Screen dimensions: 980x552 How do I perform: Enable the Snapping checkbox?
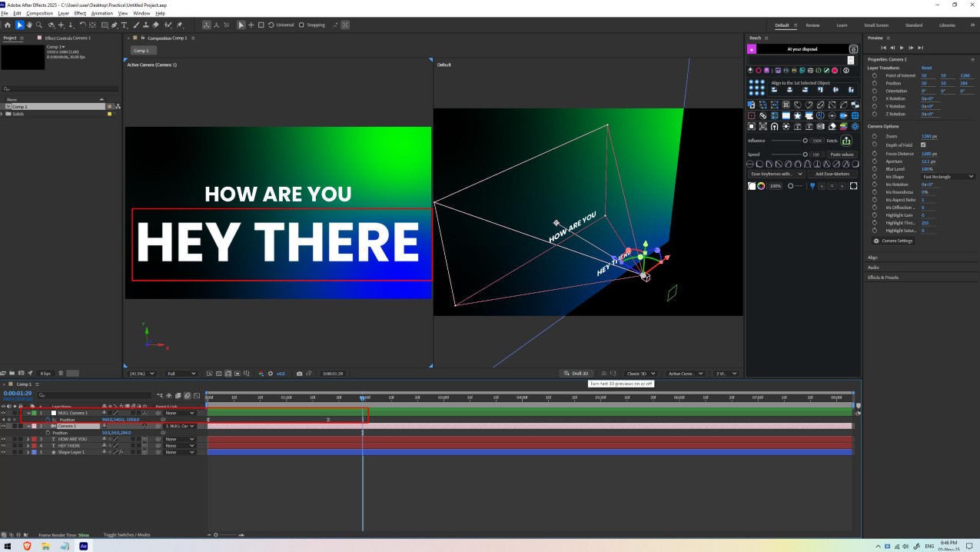point(301,25)
